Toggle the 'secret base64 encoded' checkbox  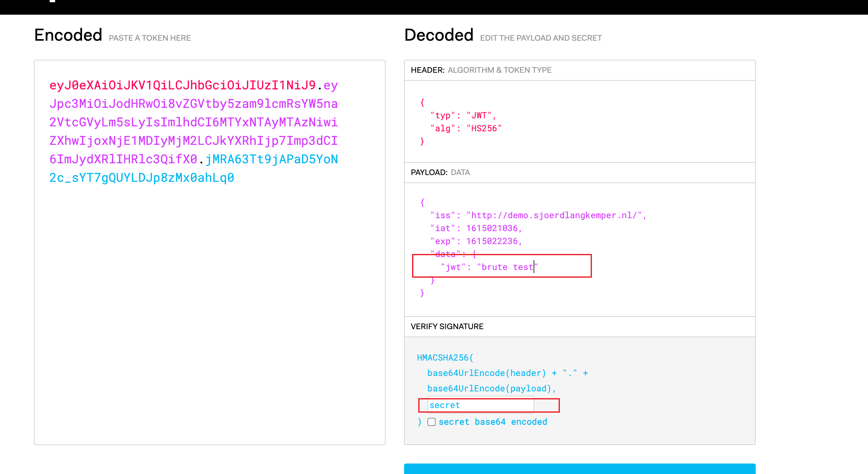point(431,422)
